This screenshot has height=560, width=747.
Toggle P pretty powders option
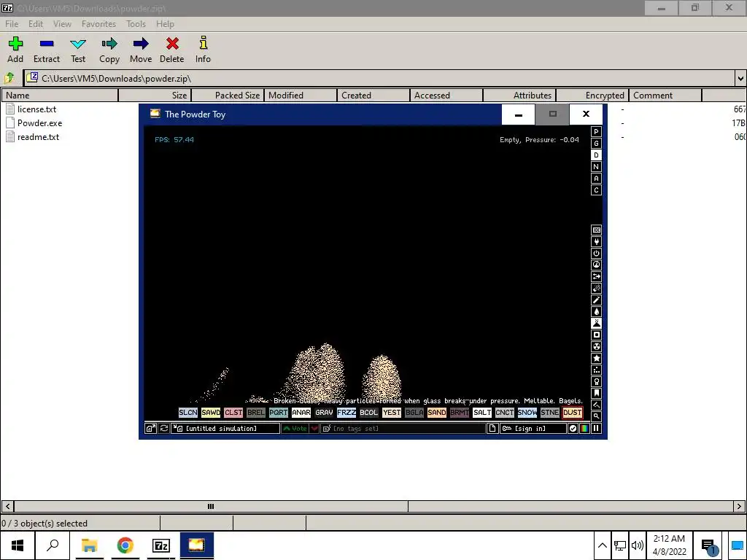click(596, 132)
